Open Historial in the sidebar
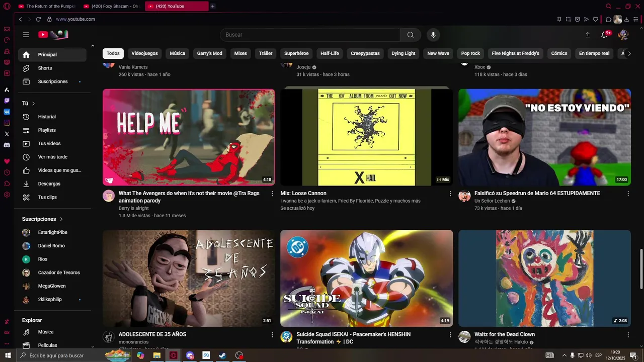The height and width of the screenshot is (362, 644). coord(52,117)
